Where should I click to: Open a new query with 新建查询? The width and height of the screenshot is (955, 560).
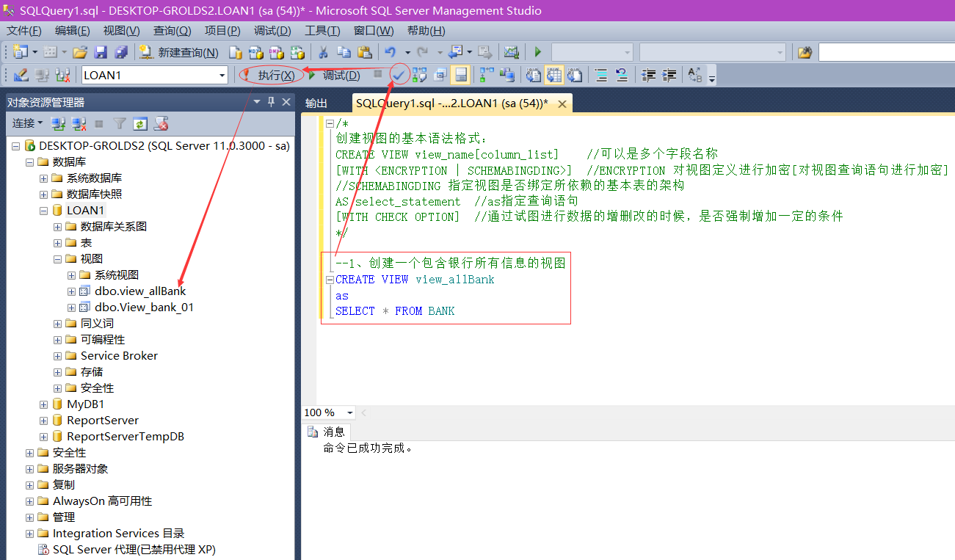187,51
